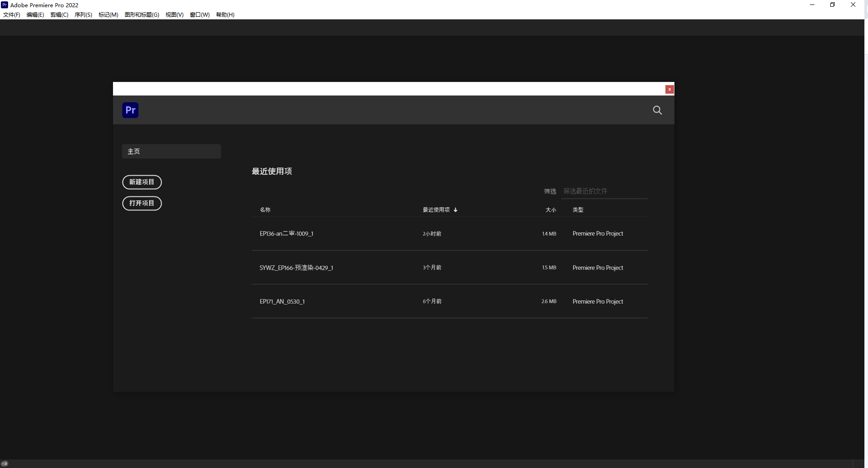868x468 pixels.
Task: Click the sort arrow beside 最近使用项 column
Action: pos(456,210)
